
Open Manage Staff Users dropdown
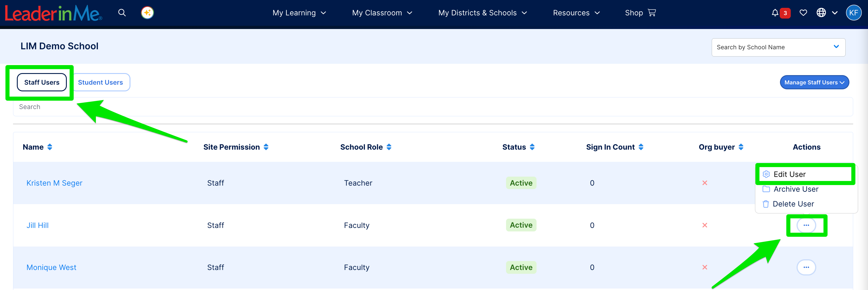point(814,82)
